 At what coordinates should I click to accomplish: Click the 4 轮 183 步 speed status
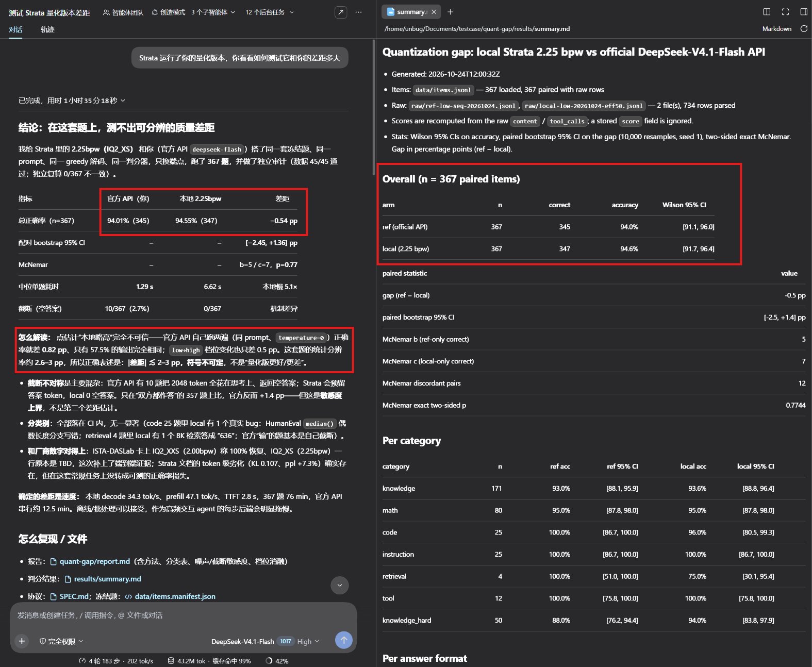pyautogui.click(x=116, y=661)
